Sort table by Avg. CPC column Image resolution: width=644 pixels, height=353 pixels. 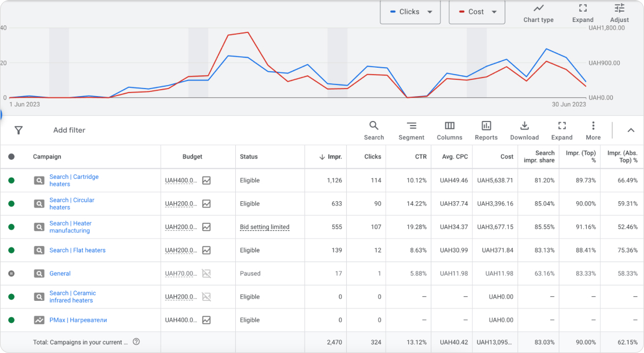coord(454,157)
